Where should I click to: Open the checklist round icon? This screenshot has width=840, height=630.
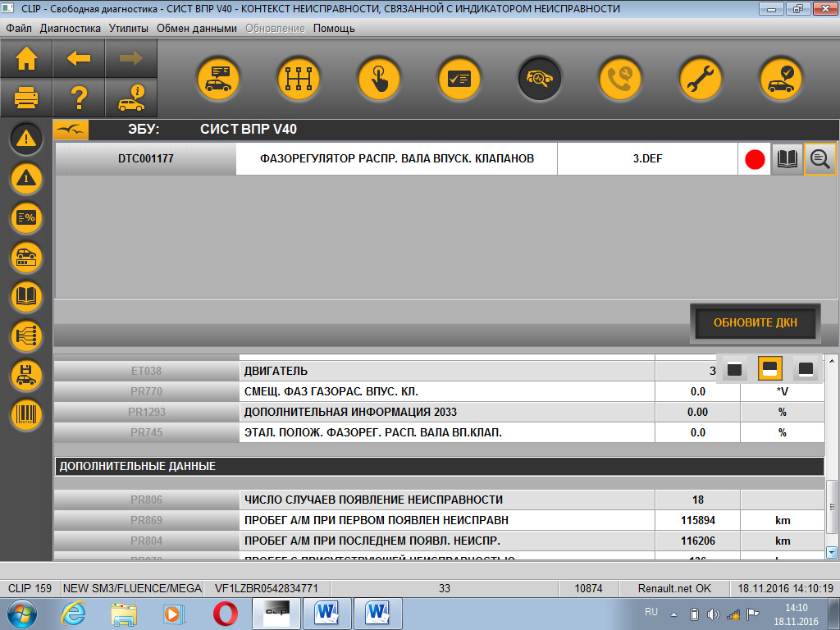459,79
